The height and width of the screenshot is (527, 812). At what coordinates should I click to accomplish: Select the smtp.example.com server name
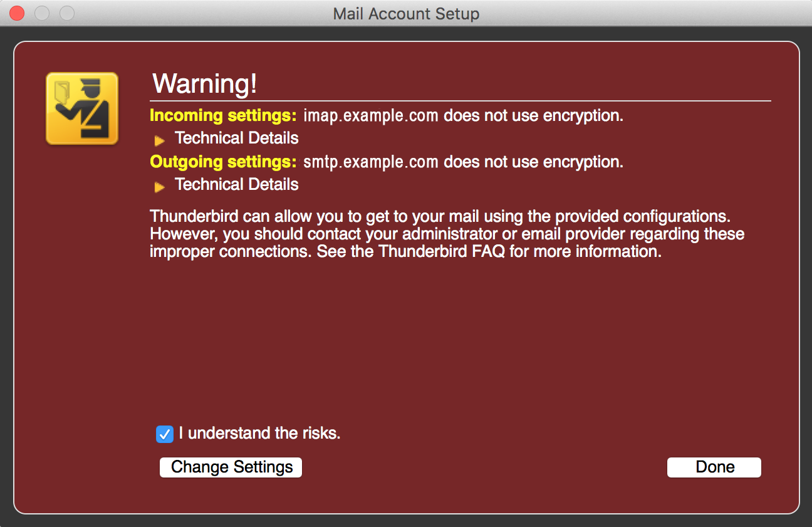pyautogui.click(x=370, y=162)
